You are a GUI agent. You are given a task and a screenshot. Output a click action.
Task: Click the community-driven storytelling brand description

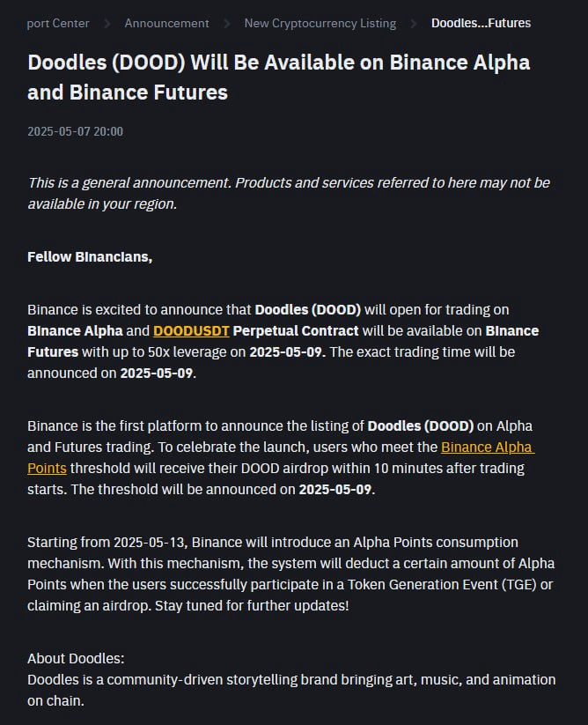(291, 691)
